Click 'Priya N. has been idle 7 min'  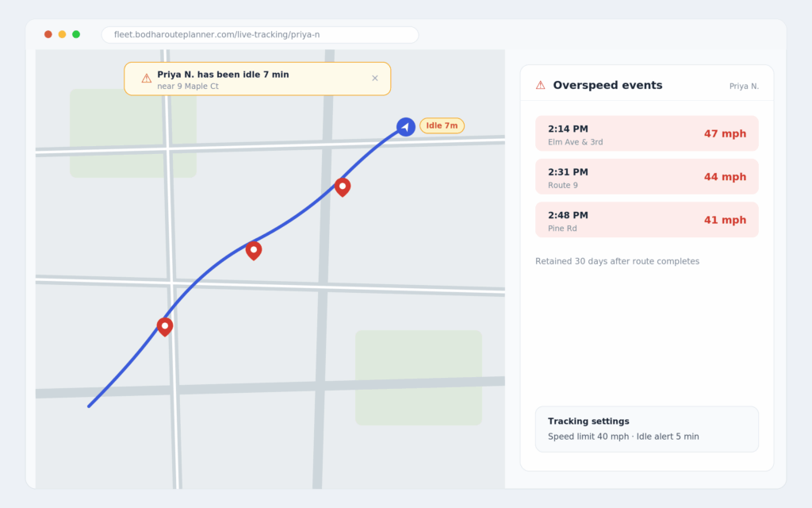(x=223, y=75)
